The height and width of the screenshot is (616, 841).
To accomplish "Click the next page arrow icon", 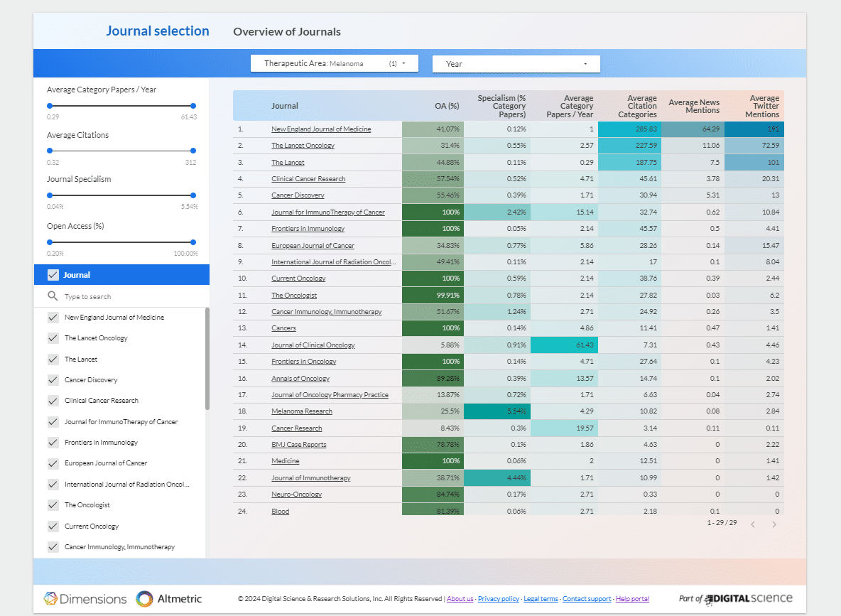I will [x=774, y=524].
